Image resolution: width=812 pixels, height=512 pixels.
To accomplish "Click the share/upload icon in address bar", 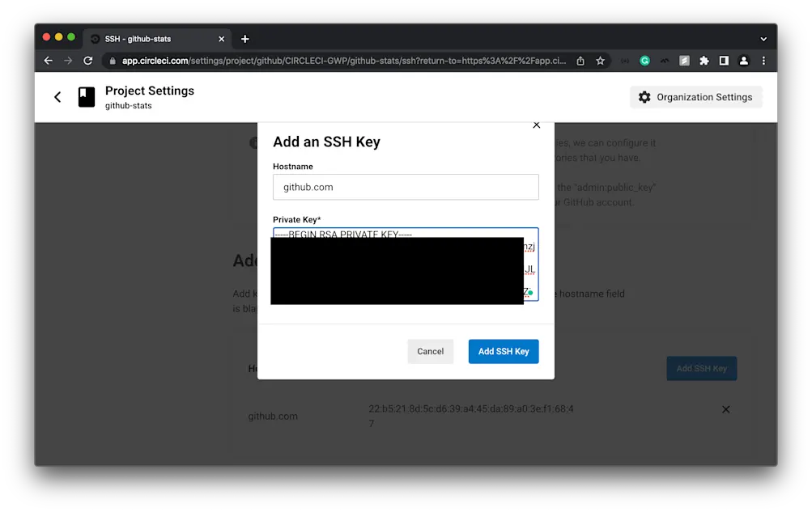I will (x=580, y=60).
